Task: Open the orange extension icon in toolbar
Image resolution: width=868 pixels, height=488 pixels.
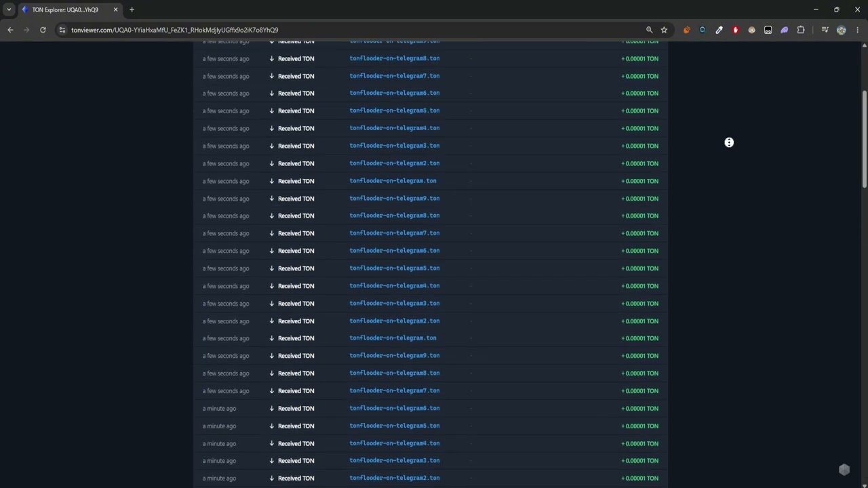Action: point(686,30)
